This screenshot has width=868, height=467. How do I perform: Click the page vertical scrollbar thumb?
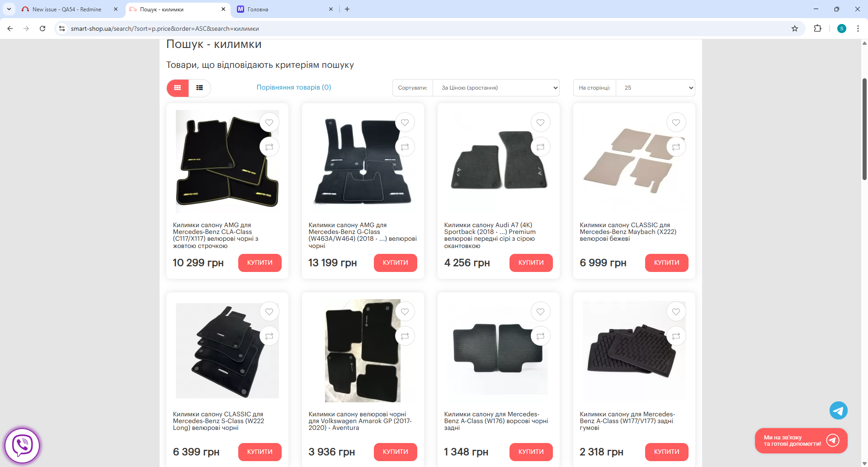coord(864,129)
